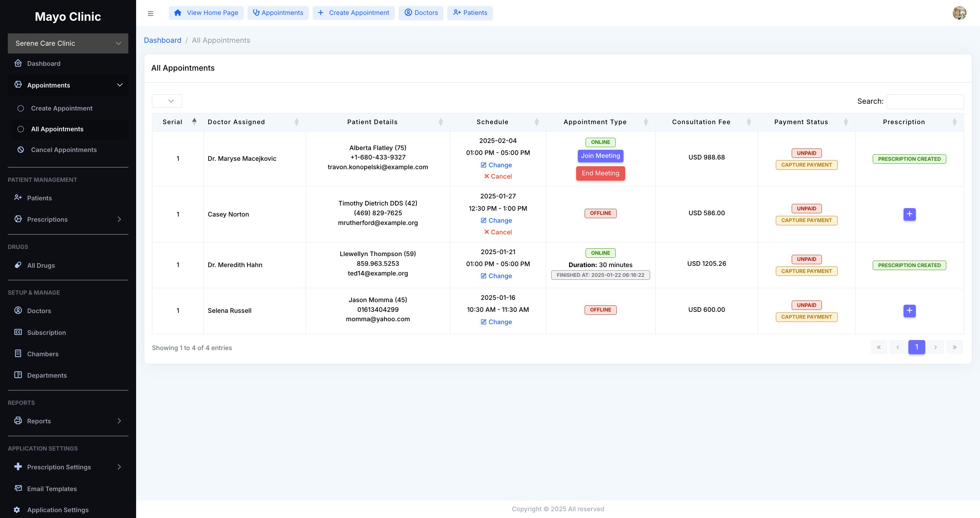Click the Chambers building icon
This screenshot has width=980, height=518.
tap(18, 353)
